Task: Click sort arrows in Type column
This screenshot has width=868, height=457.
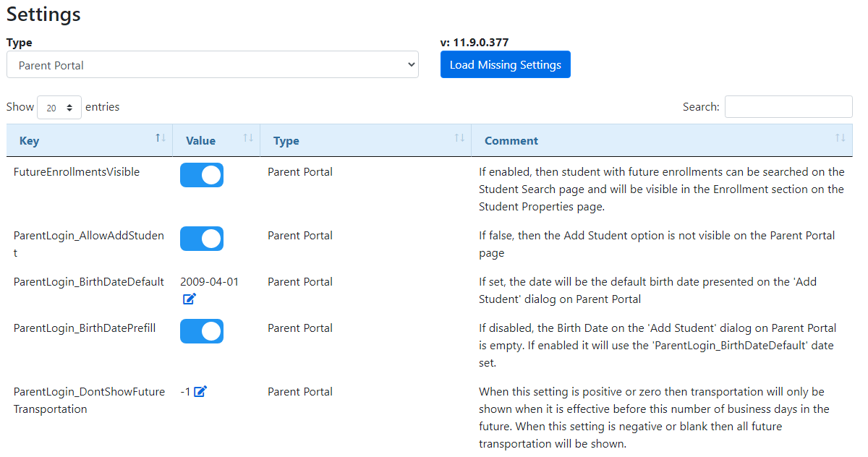Action: click(459, 138)
